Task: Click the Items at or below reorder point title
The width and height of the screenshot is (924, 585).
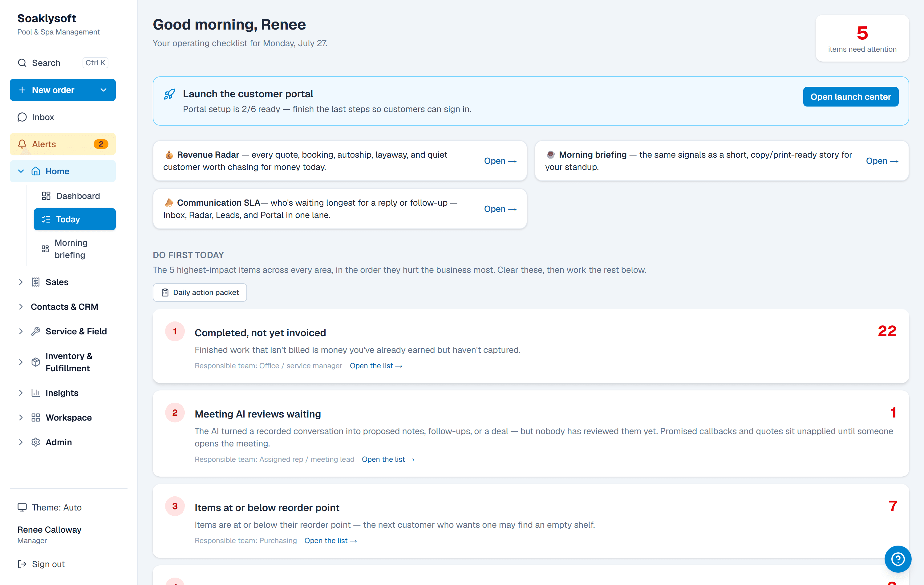Action: click(267, 507)
